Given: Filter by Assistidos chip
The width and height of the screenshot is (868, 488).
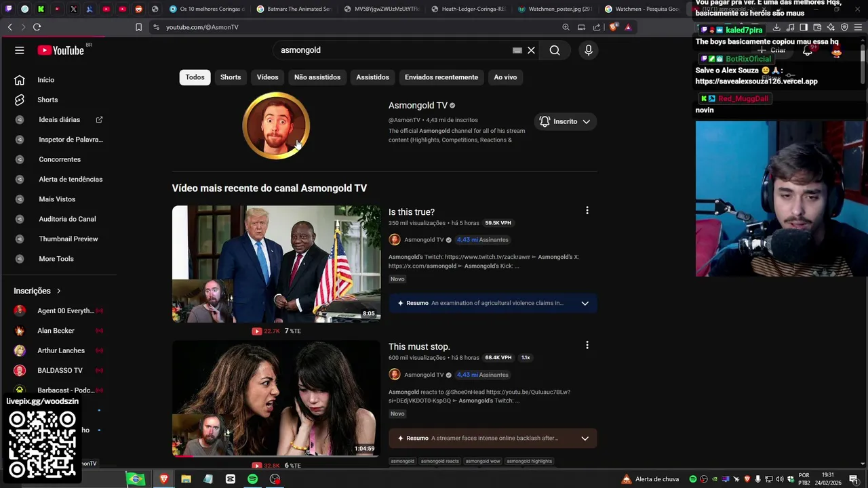Looking at the screenshot, I should click(373, 77).
